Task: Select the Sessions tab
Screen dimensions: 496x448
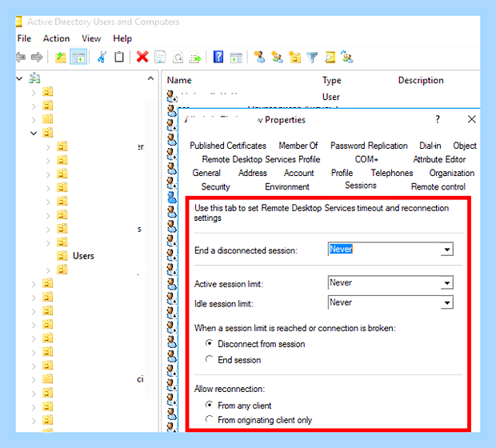Action: coord(360,185)
